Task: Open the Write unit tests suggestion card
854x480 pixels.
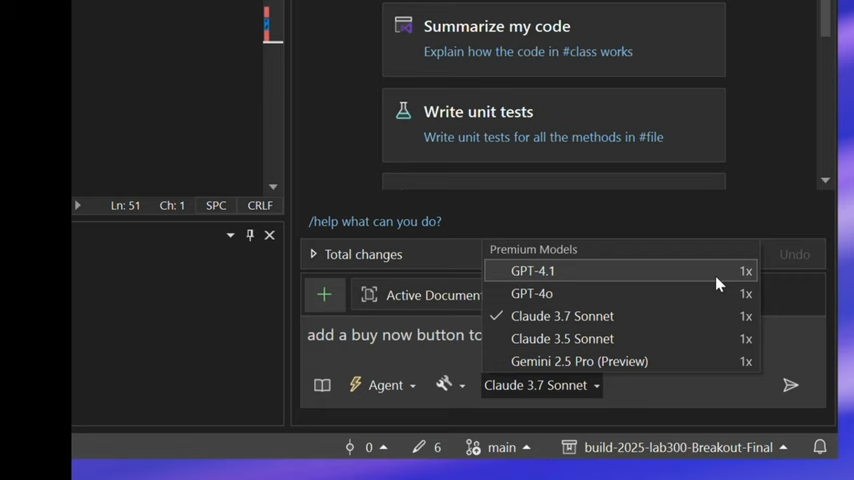Action: [554, 125]
